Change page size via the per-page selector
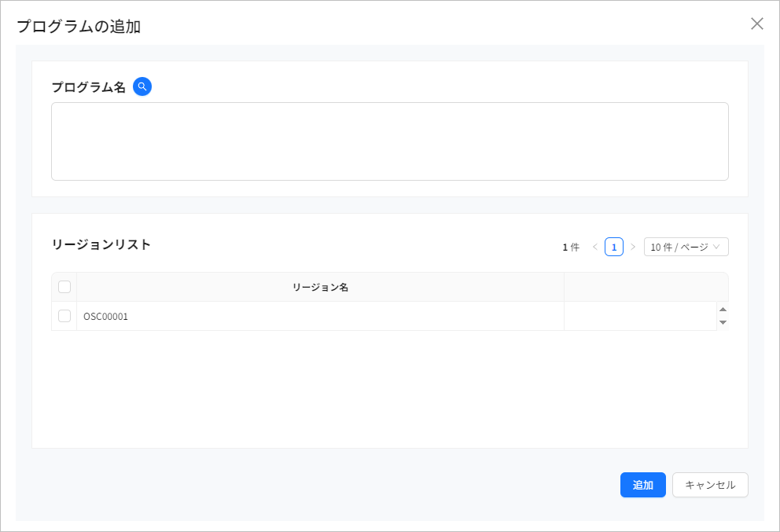Screen dimensions: 780x532 [686, 246]
